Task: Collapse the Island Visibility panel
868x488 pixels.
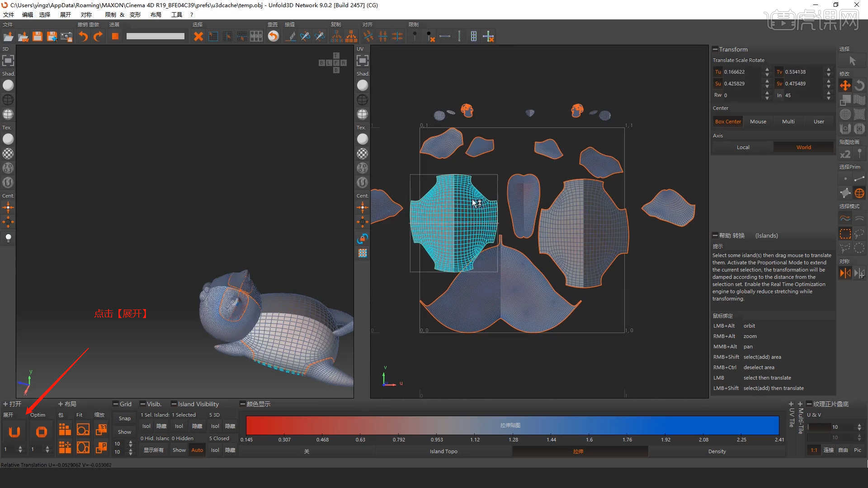Action: click(x=174, y=404)
